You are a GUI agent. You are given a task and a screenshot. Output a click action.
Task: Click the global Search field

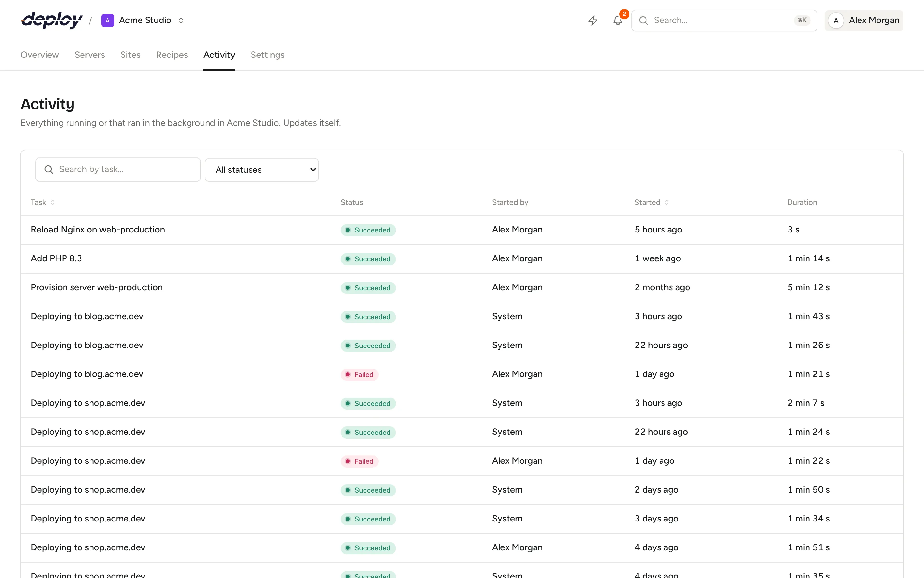coord(724,20)
